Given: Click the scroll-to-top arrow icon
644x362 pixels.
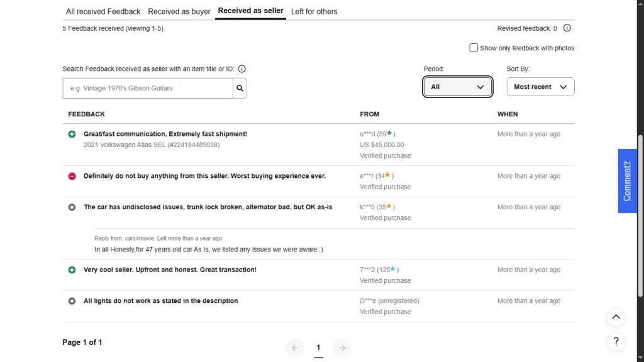Looking at the screenshot, I should [616, 317].
